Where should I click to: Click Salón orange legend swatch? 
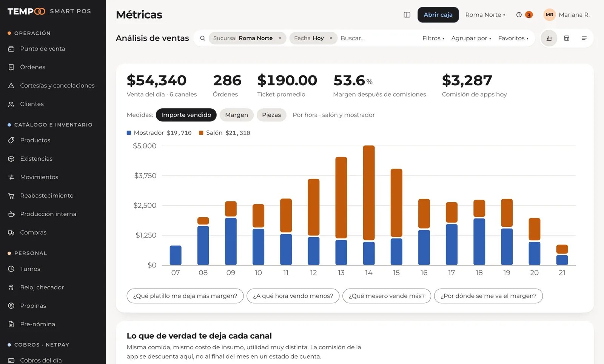pos(201,133)
